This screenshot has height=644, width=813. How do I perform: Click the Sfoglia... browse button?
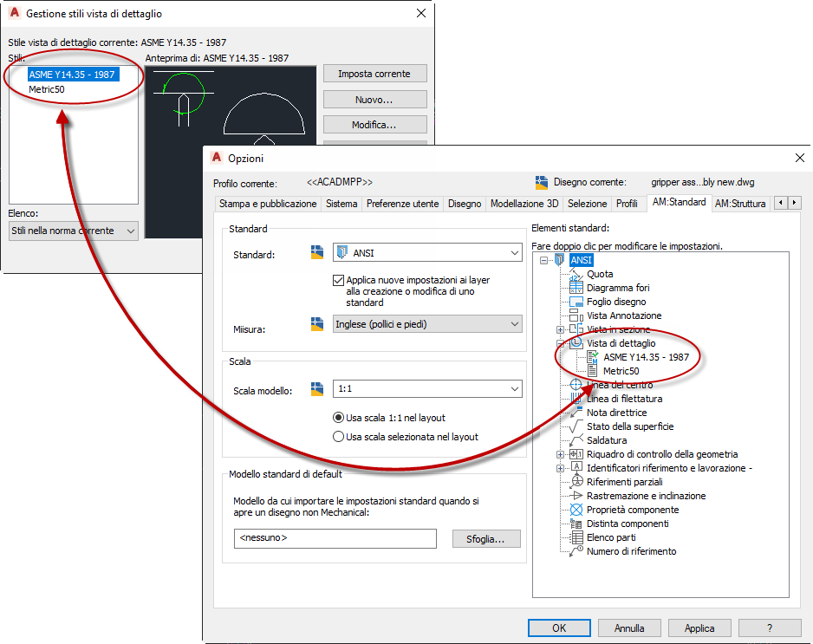point(486,539)
